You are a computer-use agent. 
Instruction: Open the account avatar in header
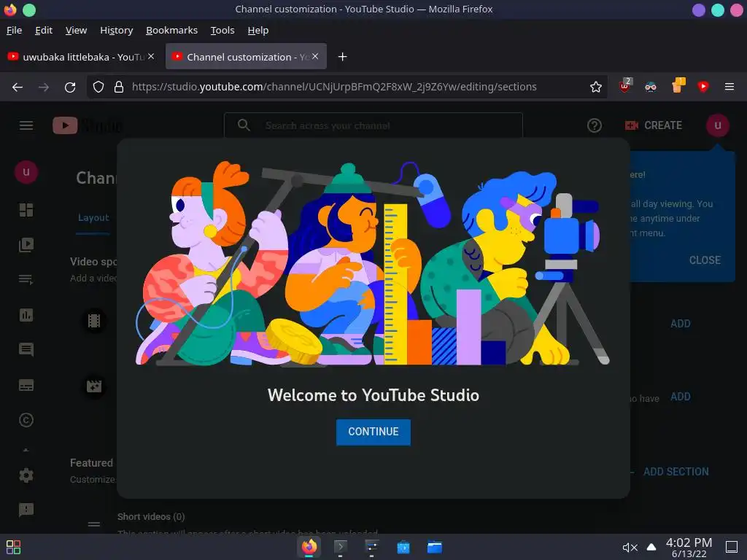click(x=718, y=125)
